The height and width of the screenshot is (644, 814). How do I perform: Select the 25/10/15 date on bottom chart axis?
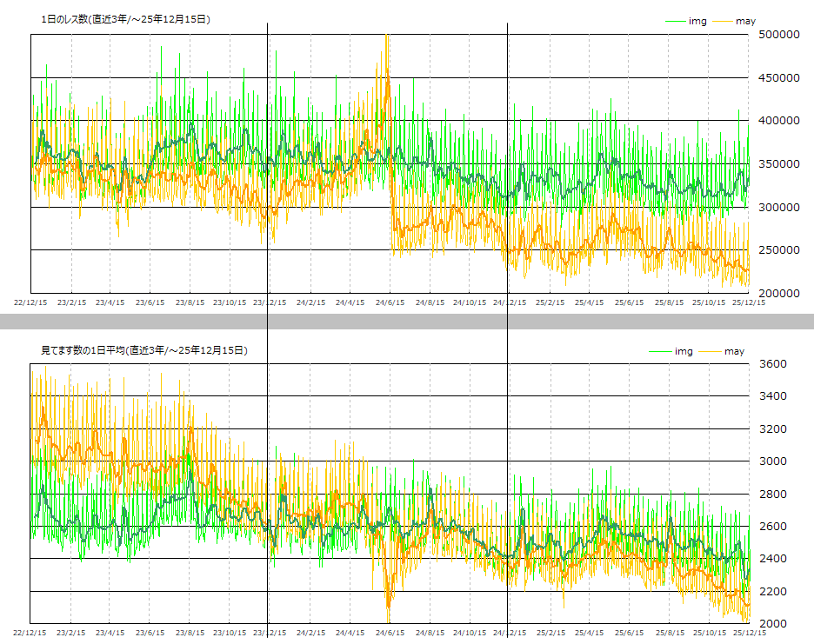(x=709, y=634)
